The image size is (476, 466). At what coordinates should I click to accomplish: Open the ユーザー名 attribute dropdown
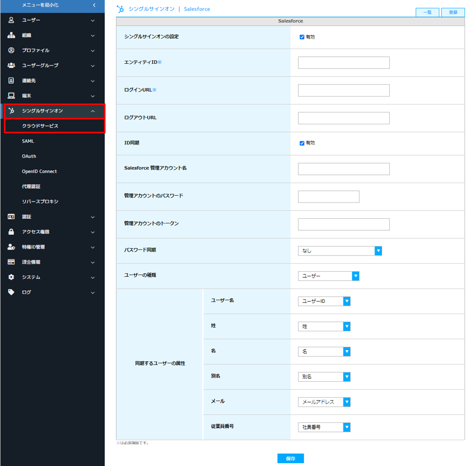[324, 301]
